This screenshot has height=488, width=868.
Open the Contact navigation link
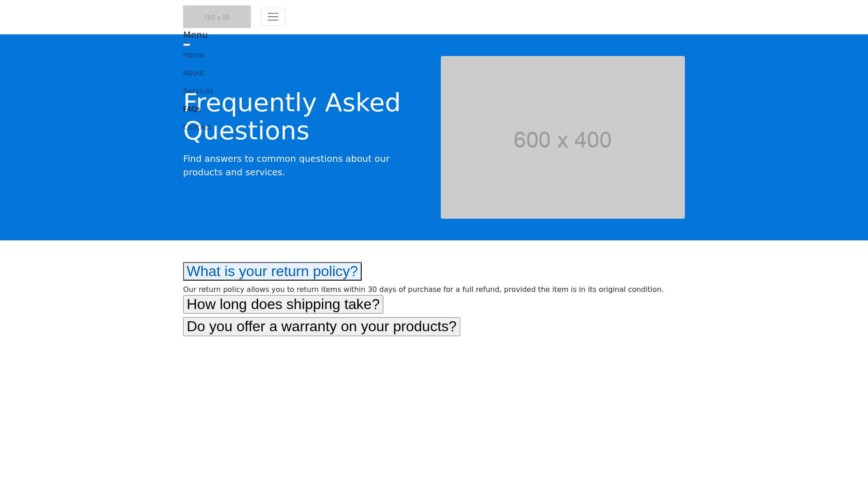click(x=197, y=127)
